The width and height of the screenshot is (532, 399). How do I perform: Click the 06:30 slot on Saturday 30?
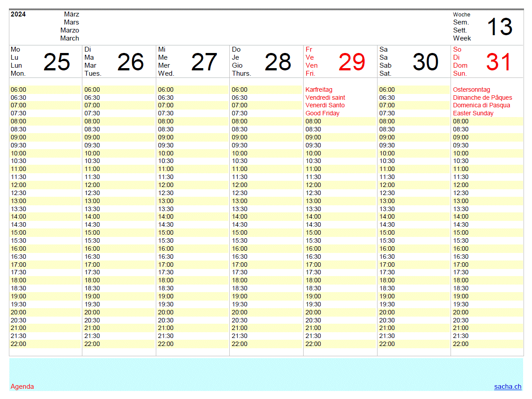414,98
